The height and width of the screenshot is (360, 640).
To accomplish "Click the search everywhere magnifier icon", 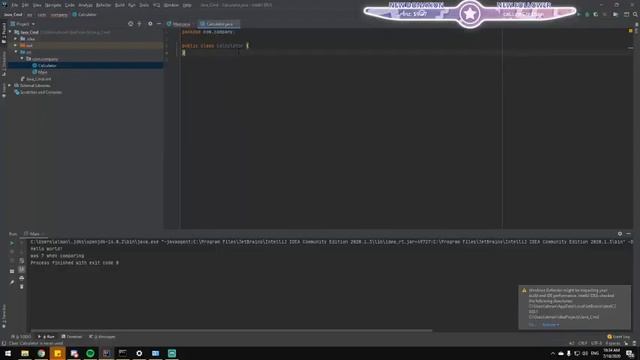I will pyautogui.click(x=635, y=14).
